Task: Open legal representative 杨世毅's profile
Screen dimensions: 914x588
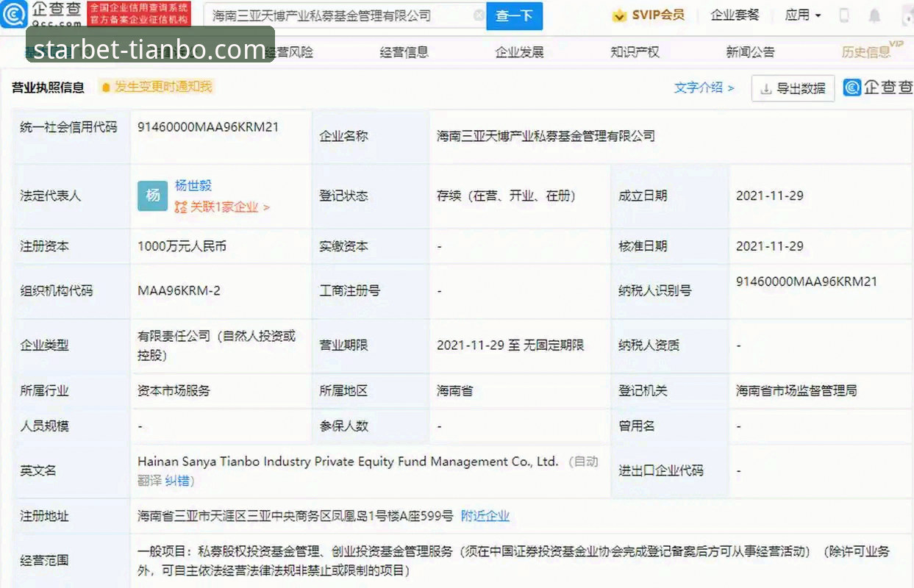Action: point(193,186)
